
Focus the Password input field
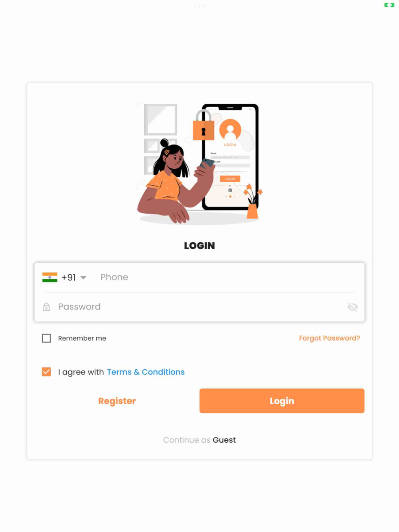tap(199, 307)
